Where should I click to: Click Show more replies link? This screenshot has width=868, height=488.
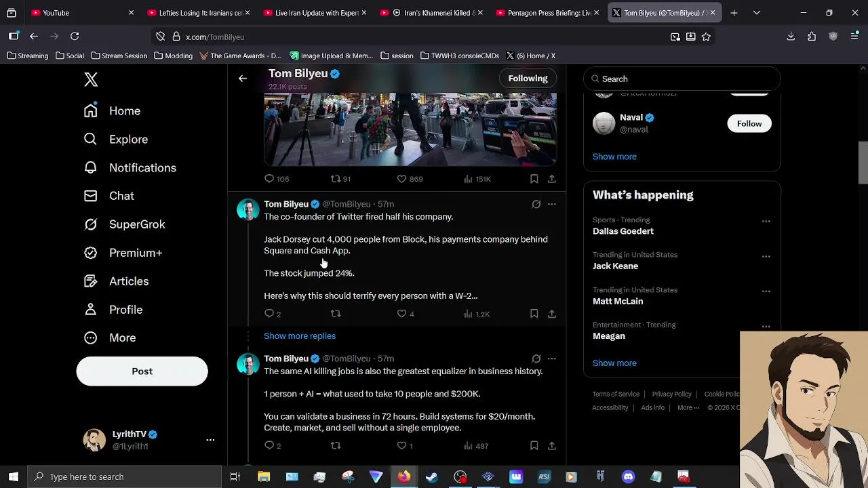[300, 336]
